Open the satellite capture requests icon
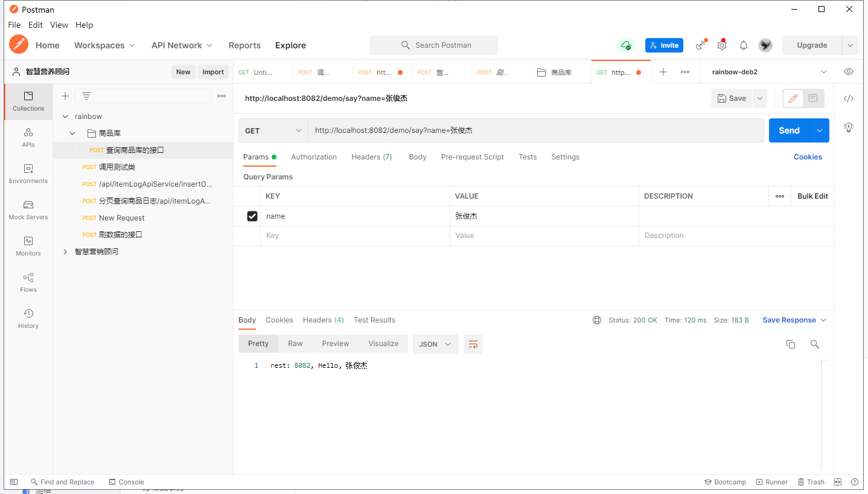This screenshot has width=868, height=494. (x=701, y=45)
